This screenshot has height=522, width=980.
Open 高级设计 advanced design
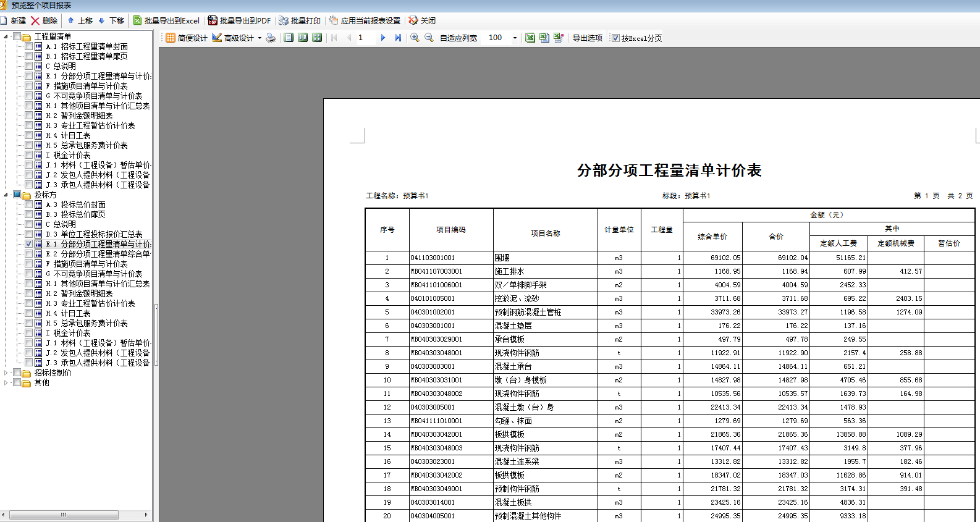(x=233, y=38)
